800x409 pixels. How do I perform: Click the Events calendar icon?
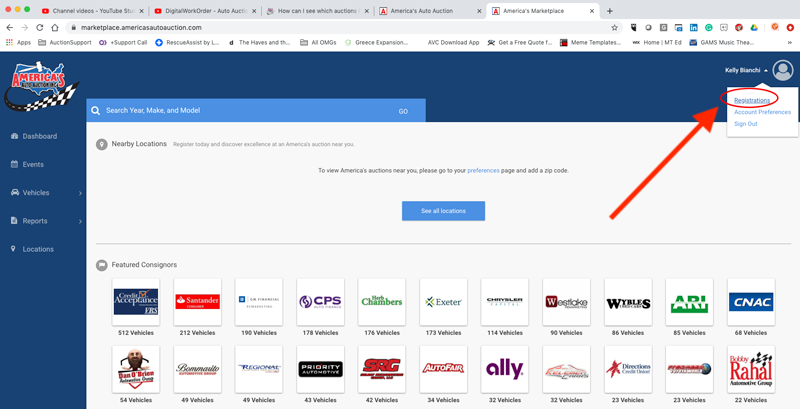(x=14, y=164)
